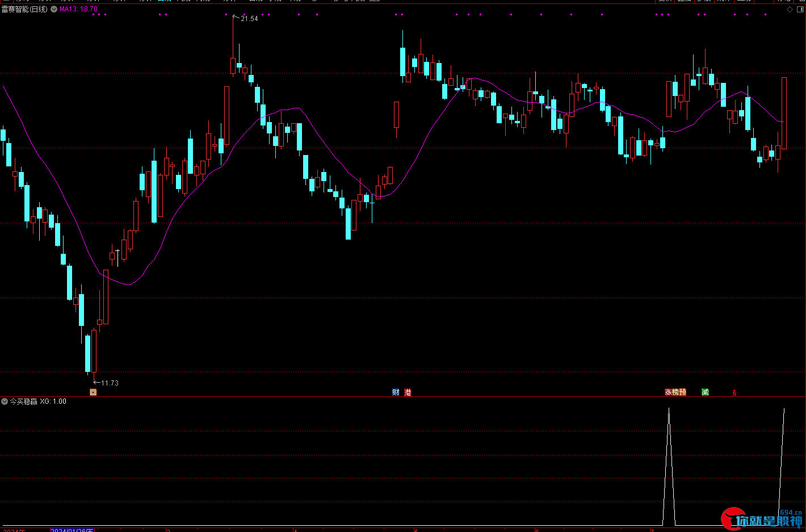Click the MA13: 18.70 value label
The image size is (806, 532).
click(x=79, y=9)
